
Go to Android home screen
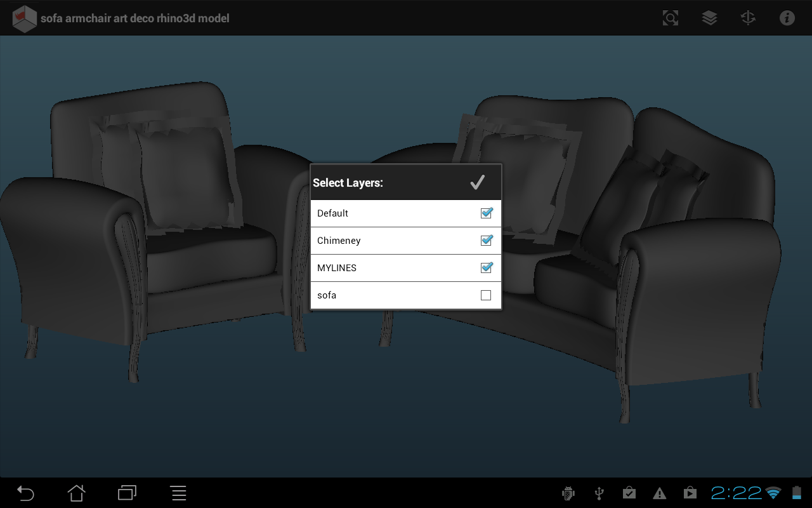(x=76, y=493)
